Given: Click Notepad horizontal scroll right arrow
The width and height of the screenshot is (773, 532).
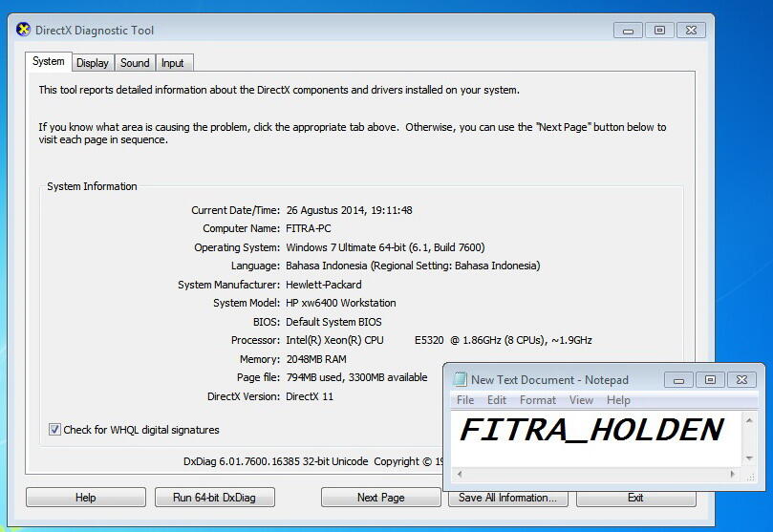Looking at the screenshot, I should point(733,474).
